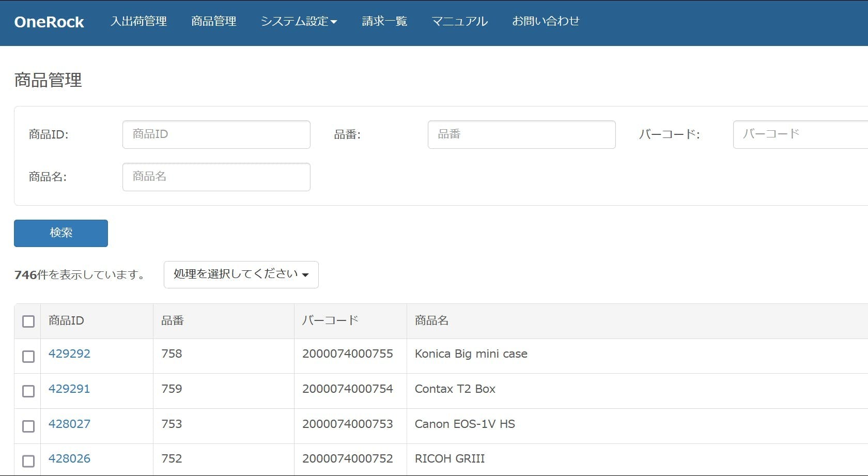This screenshot has height=476, width=868.
Task: Select barcode cell 2000074000755
Action: (348, 354)
